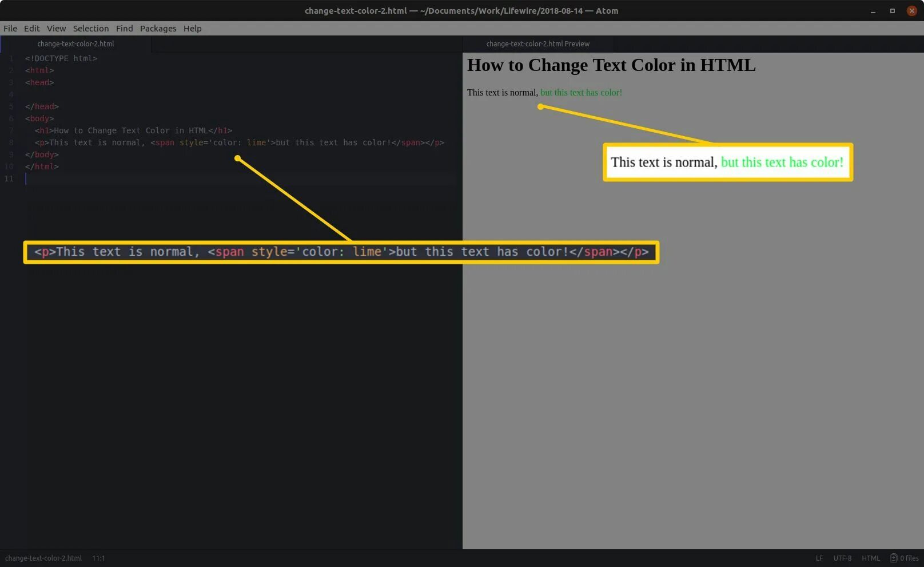Viewport: 924px width, 567px height.
Task: Place cursor on the DOCTYPE declaration line
Action: (61, 58)
